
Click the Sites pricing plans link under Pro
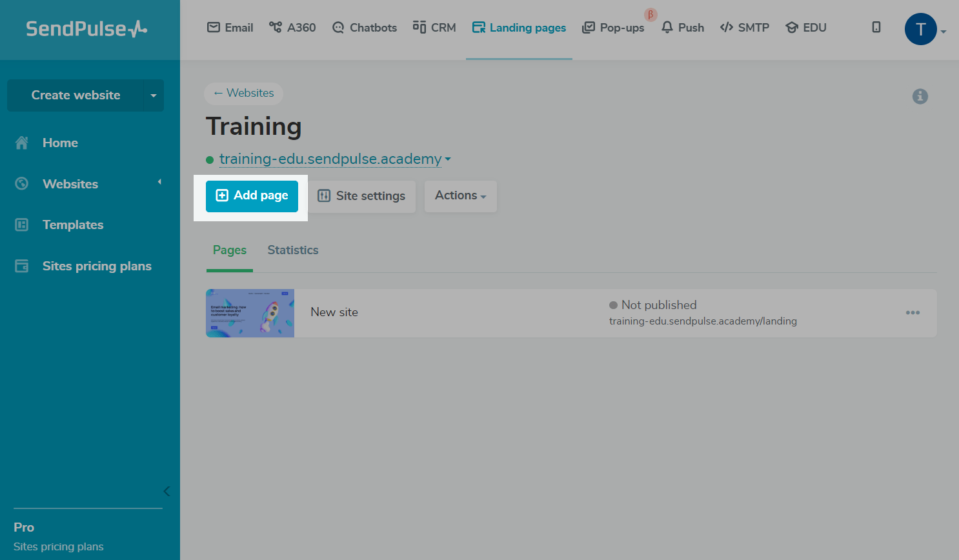(59, 546)
